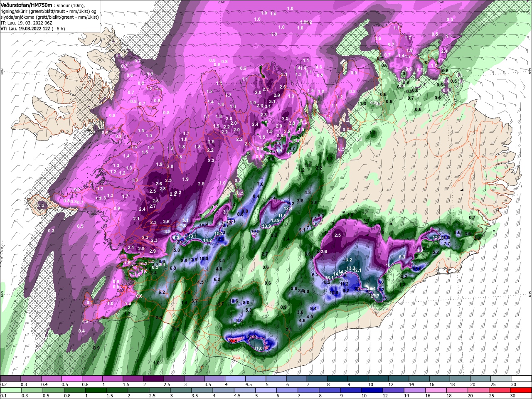Click the '21.0' precipitation value on the south coast
532x399 pixels.
258,348
